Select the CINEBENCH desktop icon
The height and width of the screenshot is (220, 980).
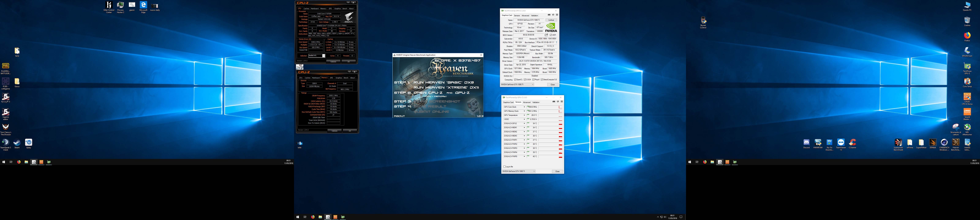944,145
